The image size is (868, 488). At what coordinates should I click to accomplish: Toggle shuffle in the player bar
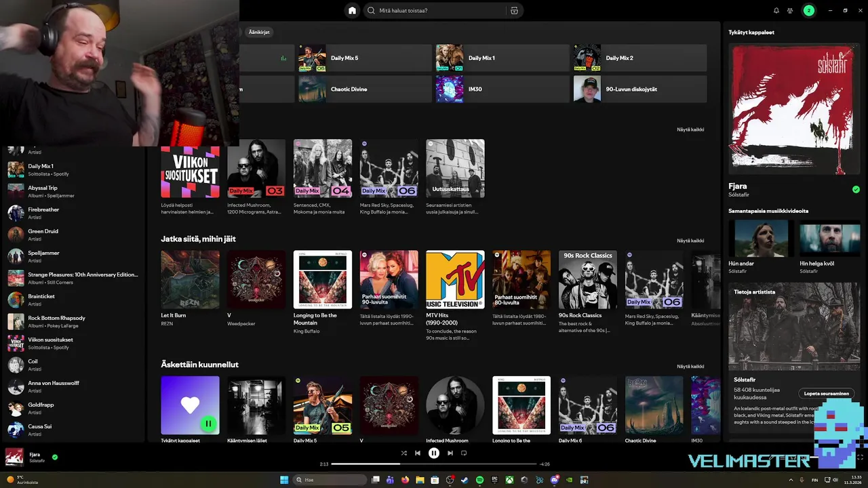click(x=403, y=453)
